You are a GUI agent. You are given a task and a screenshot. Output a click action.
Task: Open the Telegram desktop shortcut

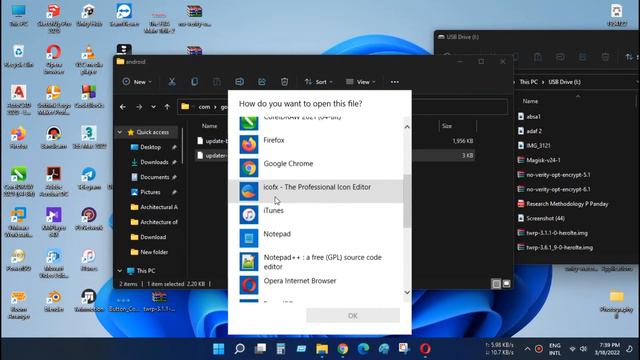89,179
